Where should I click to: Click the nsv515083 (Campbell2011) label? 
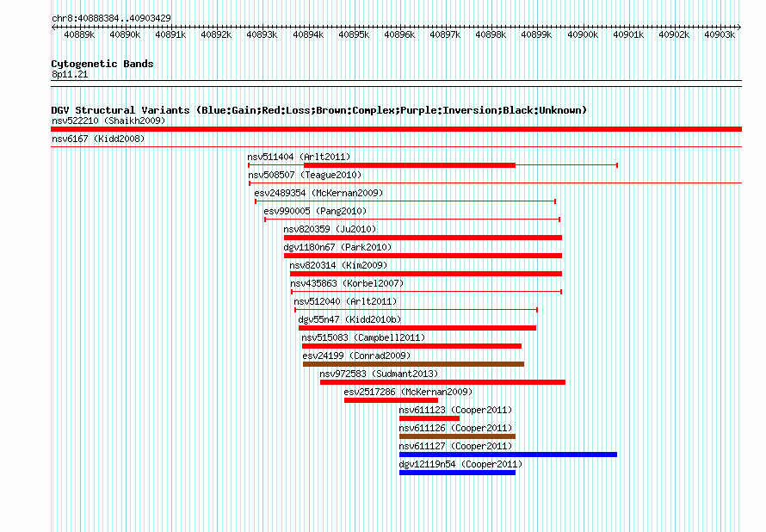[363, 337]
